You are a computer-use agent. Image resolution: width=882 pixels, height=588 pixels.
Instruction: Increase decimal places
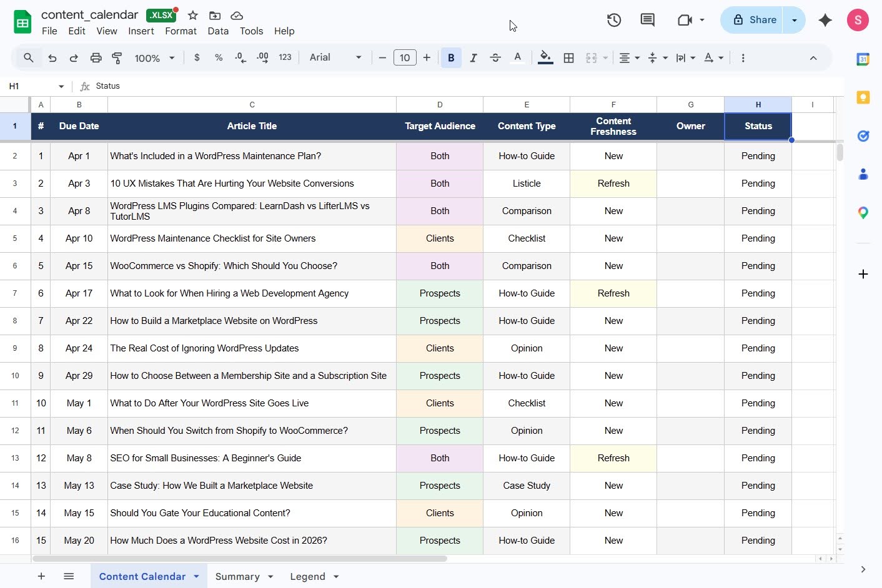(263, 57)
